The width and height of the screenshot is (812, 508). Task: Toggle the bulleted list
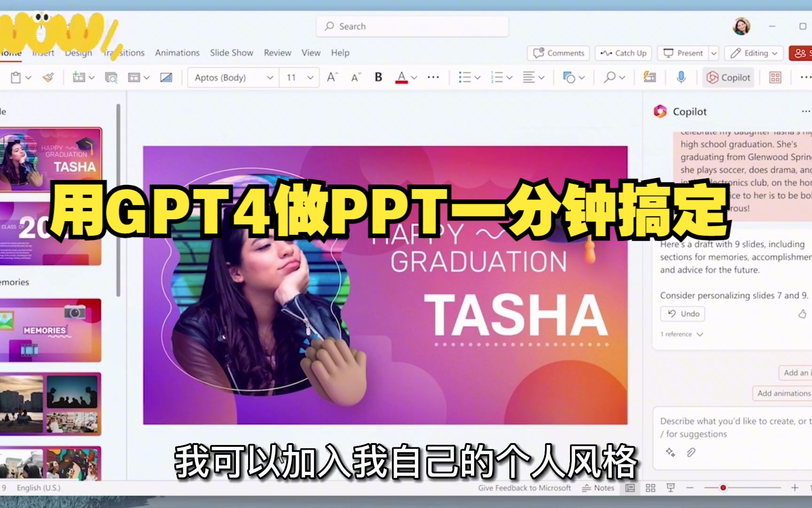(465, 77)
